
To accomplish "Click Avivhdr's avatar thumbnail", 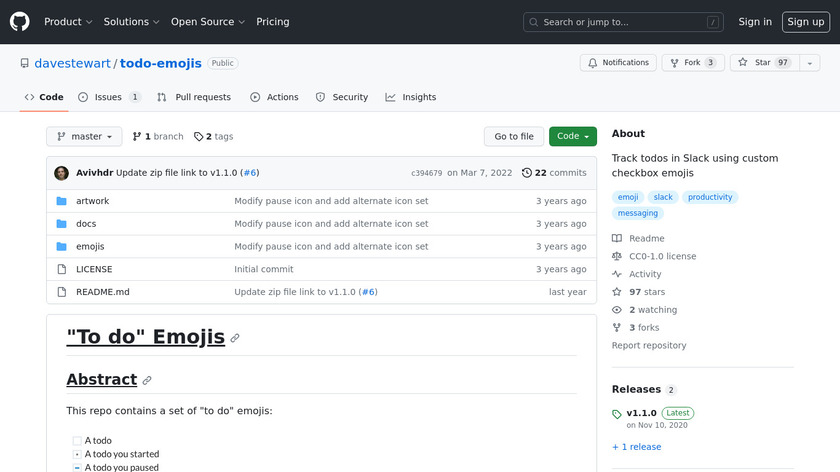I will [x=61, y=173].
